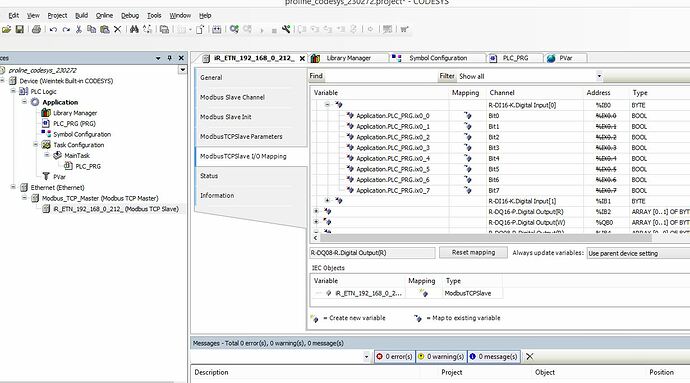Screen dimensions: 690x383
Task: Click the Reset mapping button
Action: (473, 253)
